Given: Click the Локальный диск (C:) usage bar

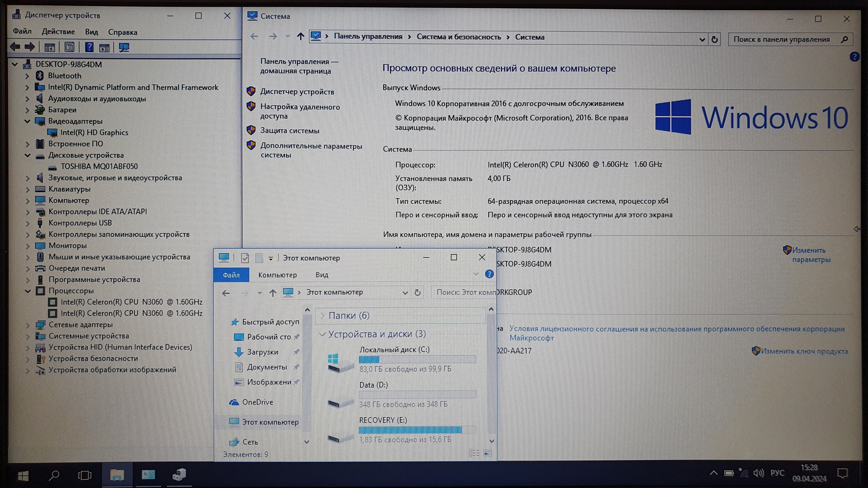Looking at the screenshot, I should click(417, 359).
